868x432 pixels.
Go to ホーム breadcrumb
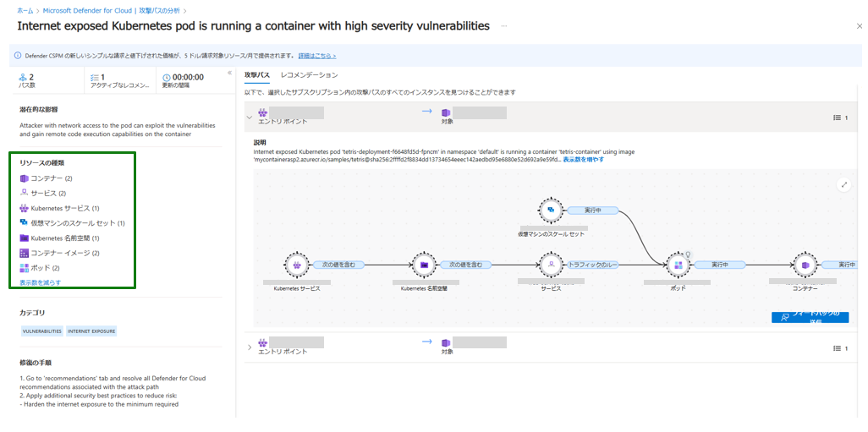coord(25,10)
